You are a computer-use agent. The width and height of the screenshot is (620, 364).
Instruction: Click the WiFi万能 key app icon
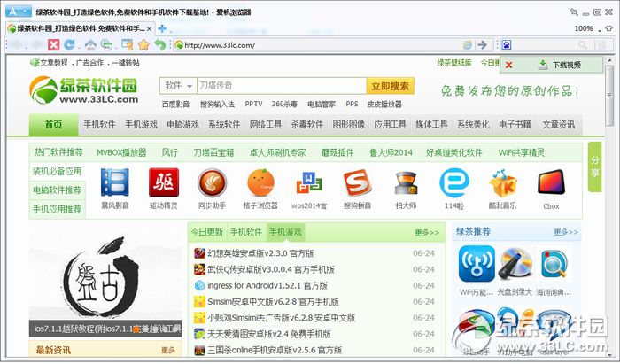[477, 264]
